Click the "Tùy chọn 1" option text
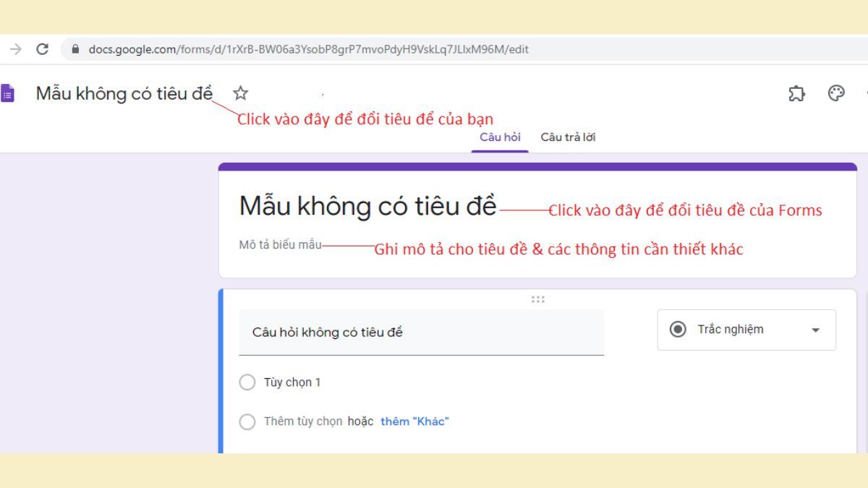 point(292,382)
